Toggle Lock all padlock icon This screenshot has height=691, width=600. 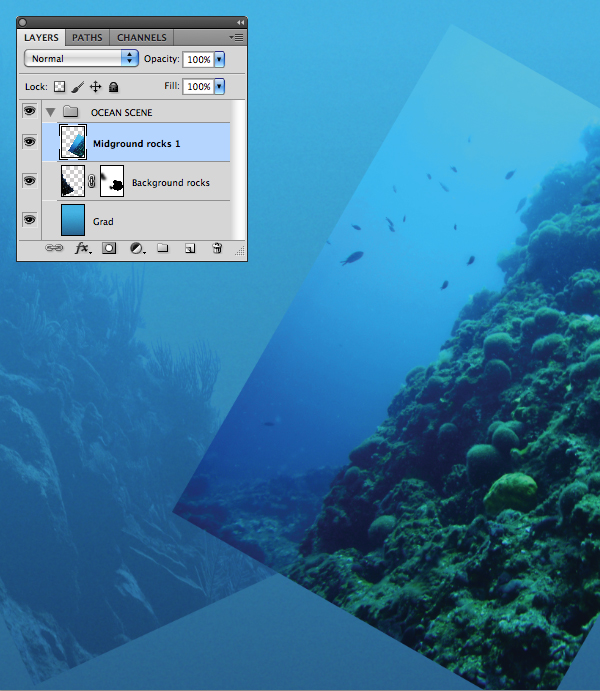pos(114,87)
